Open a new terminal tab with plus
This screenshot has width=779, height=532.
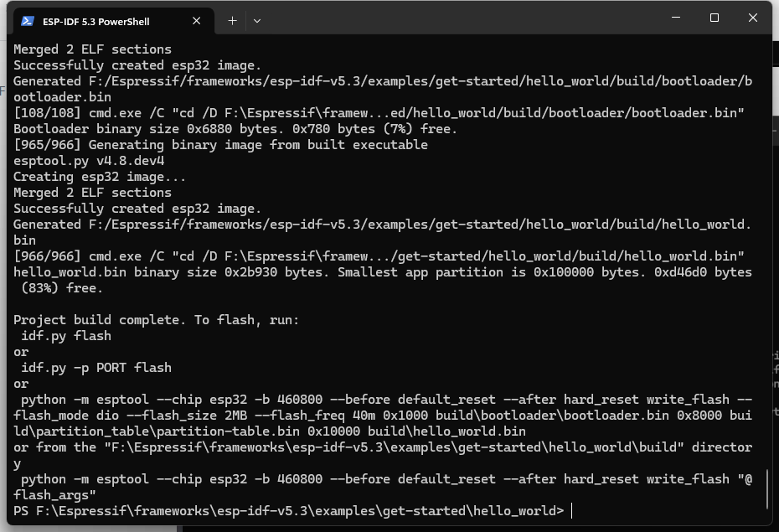click(x=232, y=21)
